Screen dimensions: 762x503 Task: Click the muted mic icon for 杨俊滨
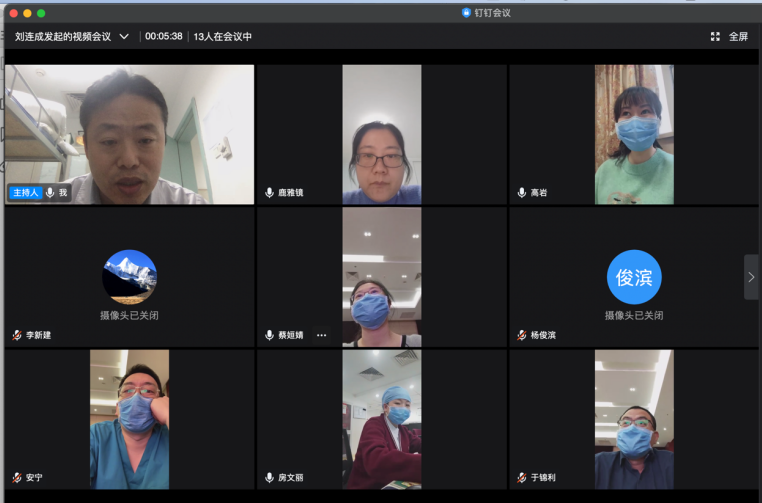point(521,335)
